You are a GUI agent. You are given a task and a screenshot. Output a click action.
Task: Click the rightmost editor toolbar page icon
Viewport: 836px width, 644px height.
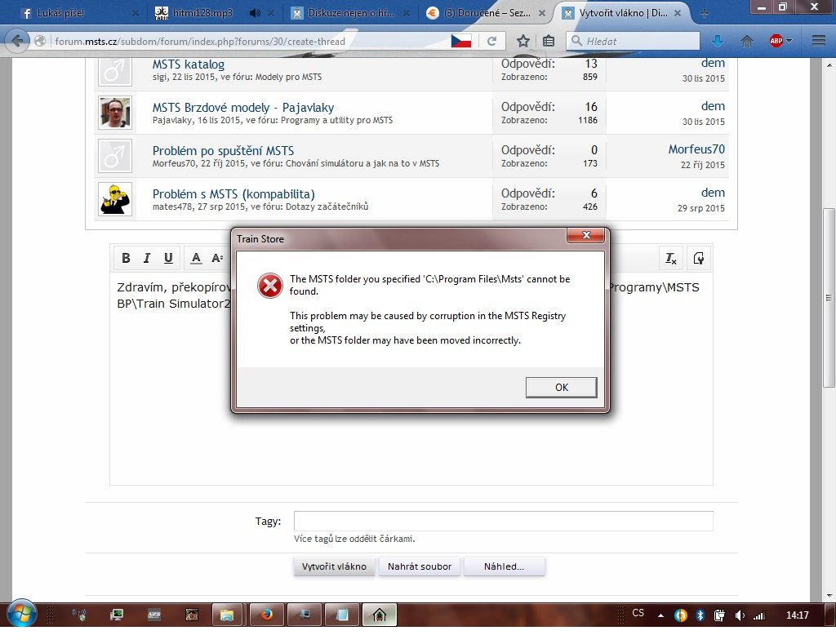pos(698,258)
